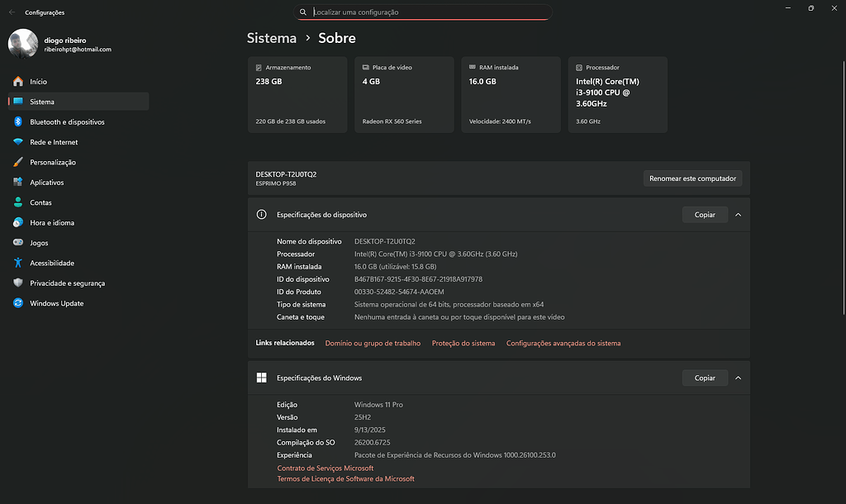Collapse Especificações do Windows section
The height and width of the screenshot is (504, 846).
[738, 378]
